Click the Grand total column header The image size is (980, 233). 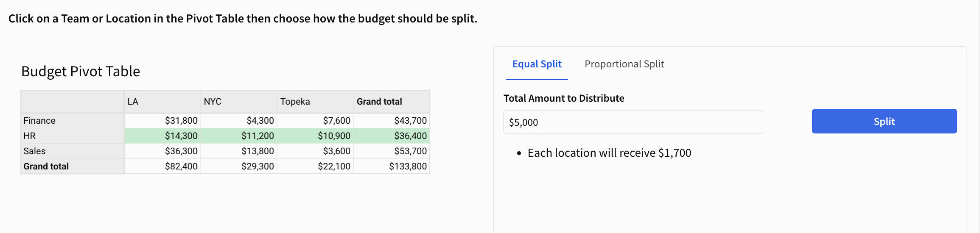(379, 102)
